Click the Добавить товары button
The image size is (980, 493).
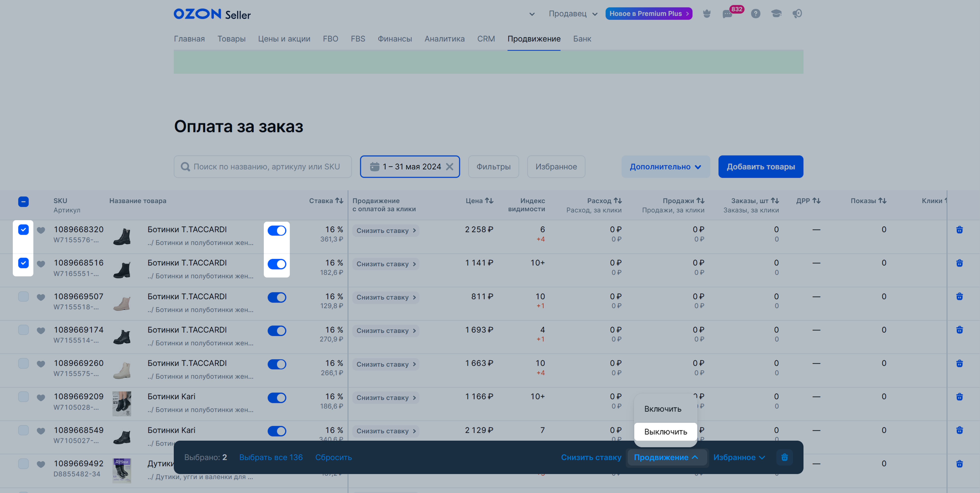click(x=760, y=166)
